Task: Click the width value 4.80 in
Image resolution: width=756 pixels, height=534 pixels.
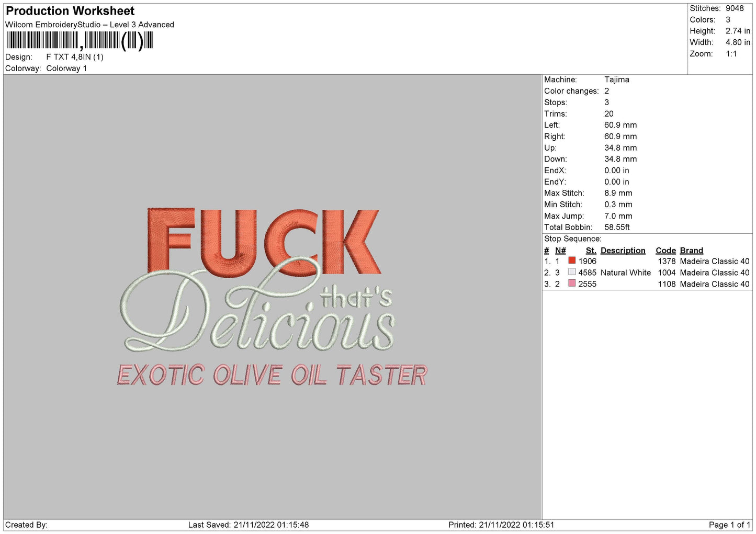Action: tap(738, 42)
